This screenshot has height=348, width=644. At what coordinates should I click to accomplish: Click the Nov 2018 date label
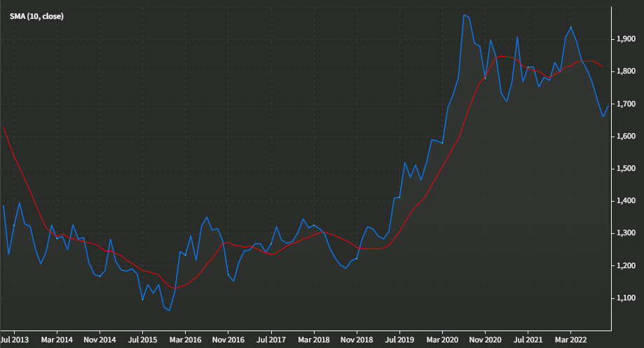357,340
